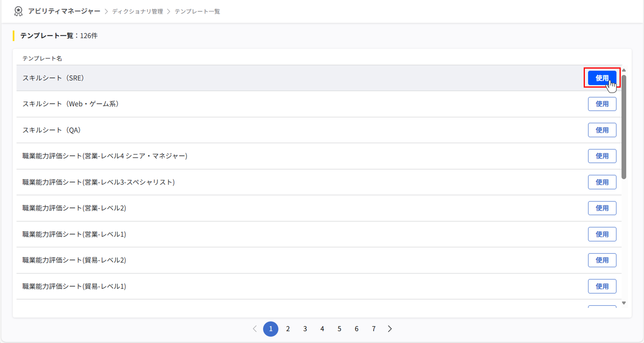Click the Ability Manager badge icon
Screen dimensions: 644x343
pyautogui.click(x=18, y=11)
